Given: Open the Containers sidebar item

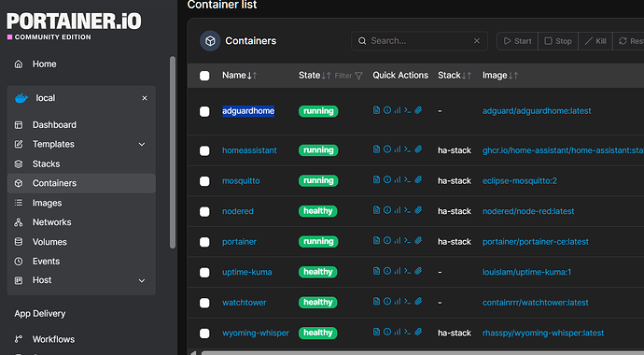Looking at the screenshot, I should point(81,183).
